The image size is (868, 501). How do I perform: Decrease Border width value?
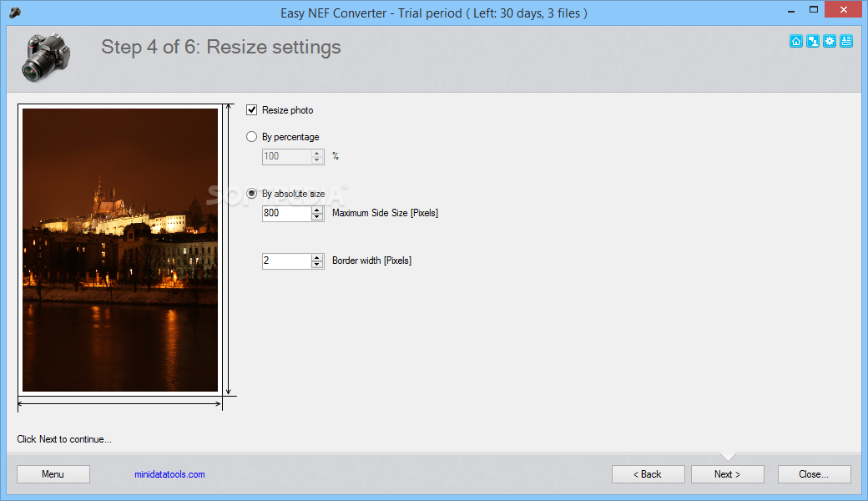coord(316,265)
